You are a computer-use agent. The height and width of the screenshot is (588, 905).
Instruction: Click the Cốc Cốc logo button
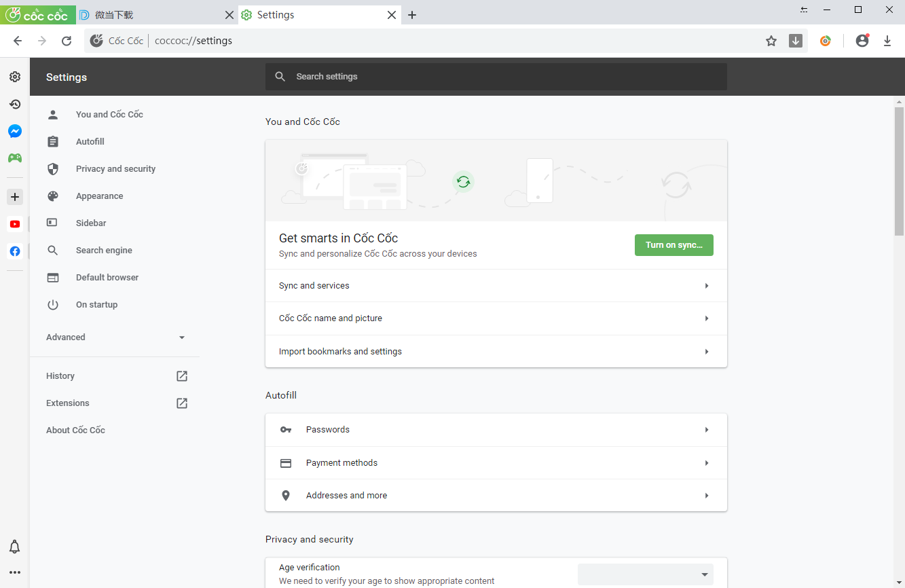(x=38, y=15)
